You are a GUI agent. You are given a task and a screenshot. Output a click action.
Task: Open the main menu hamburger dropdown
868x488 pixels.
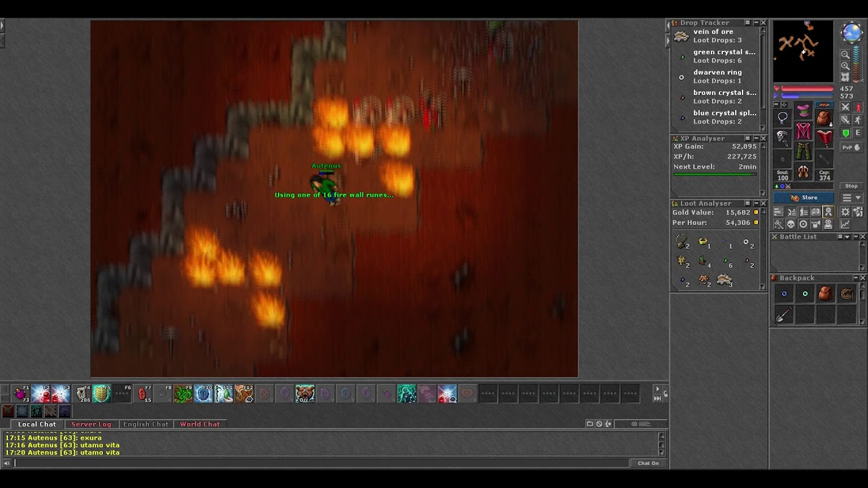pos(851,198)
